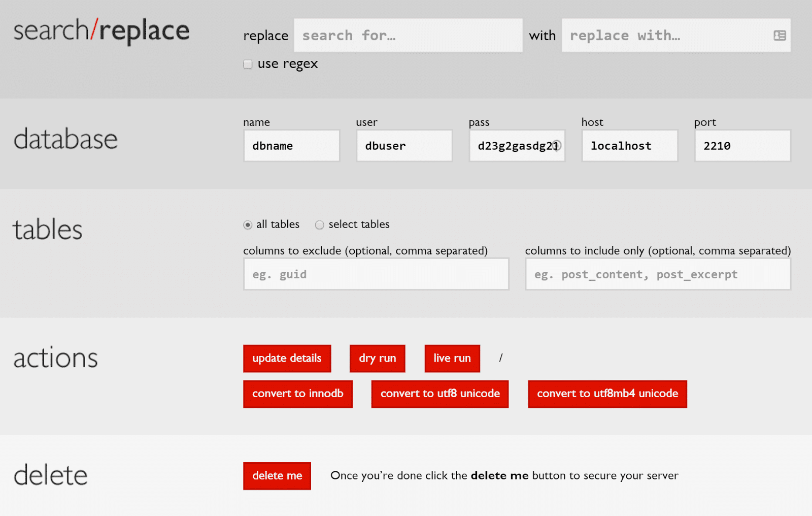The height and width of the screenshot is (516, 812).
Task: Select the database name field showing 'dbname'
Action: click(x=291, y=146)
